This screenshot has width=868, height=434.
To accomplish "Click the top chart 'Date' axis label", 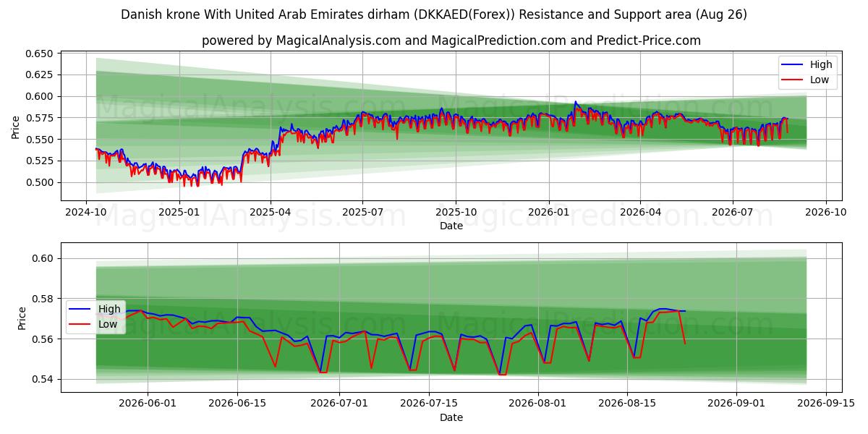I will click(x=451, y=226).
